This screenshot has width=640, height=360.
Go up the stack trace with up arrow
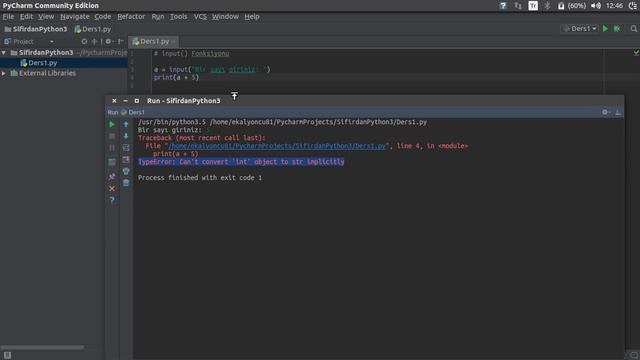tap(126, 124)
